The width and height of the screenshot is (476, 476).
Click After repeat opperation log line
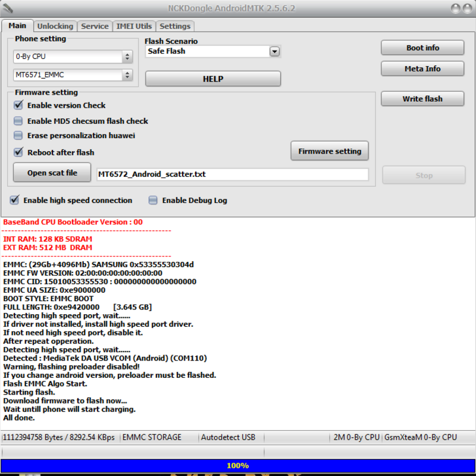point(48,341)
